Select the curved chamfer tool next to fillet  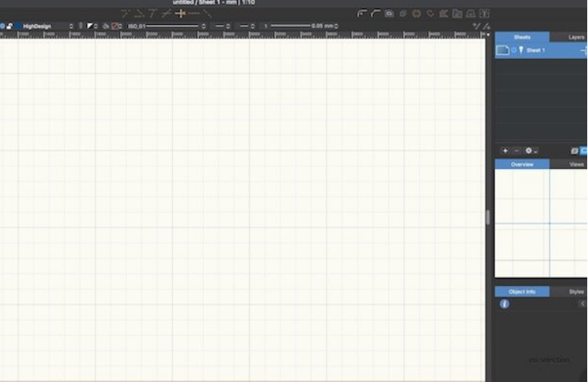(x=375, y=14)
